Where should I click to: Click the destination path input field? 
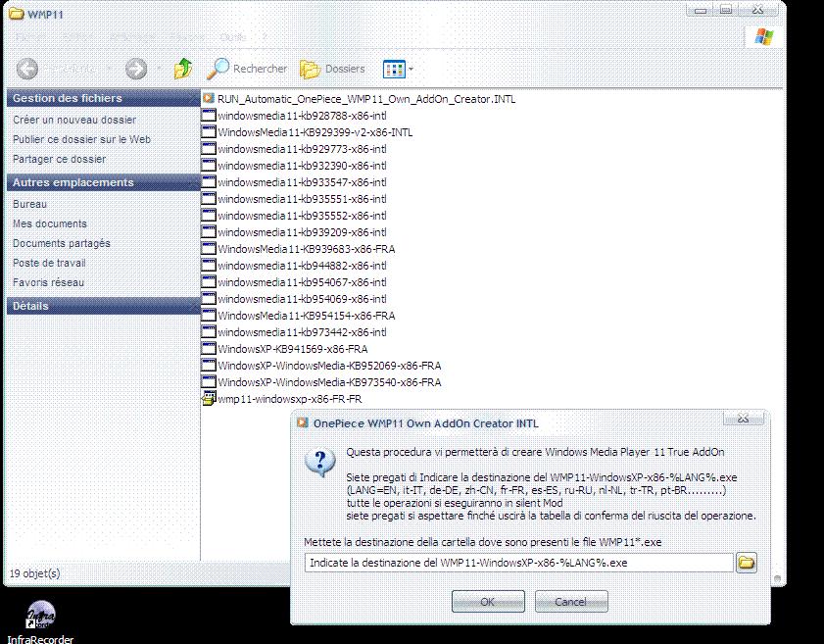tap(518, 563)
